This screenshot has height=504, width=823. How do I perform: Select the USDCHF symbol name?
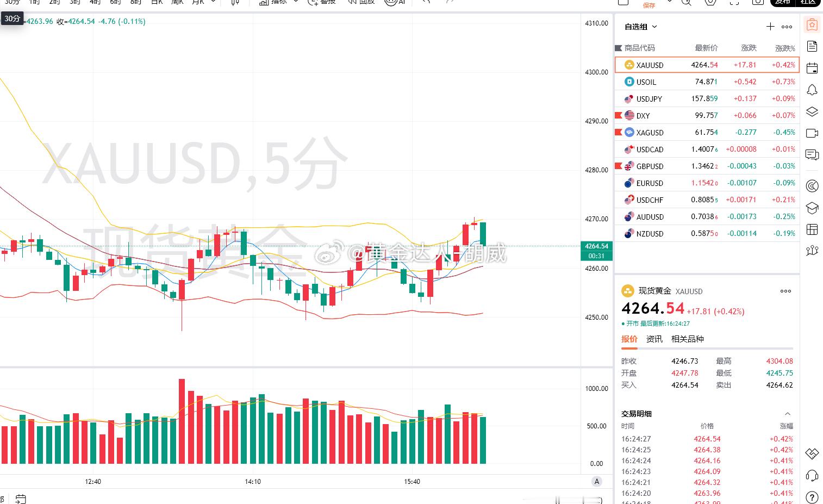[x=650, y=200]
